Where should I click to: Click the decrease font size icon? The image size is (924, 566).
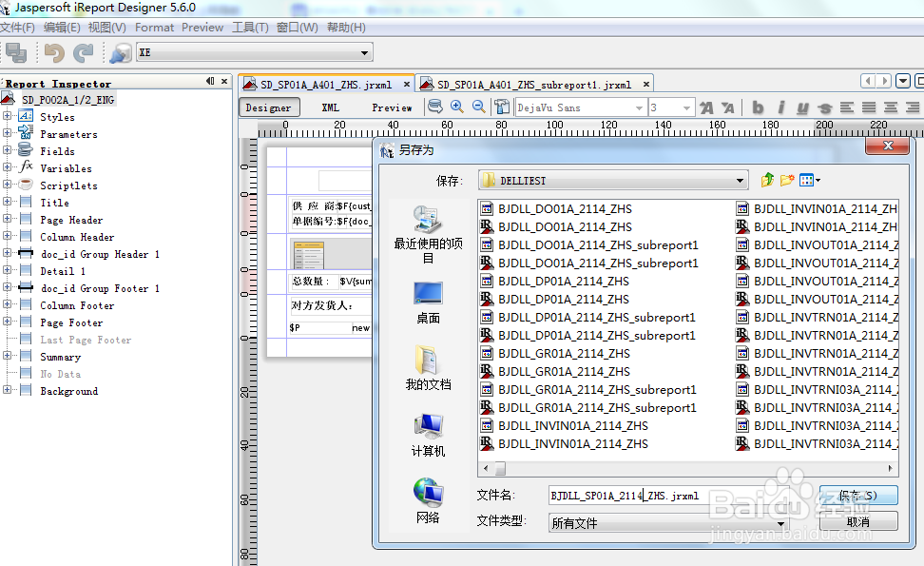[728, 107]
